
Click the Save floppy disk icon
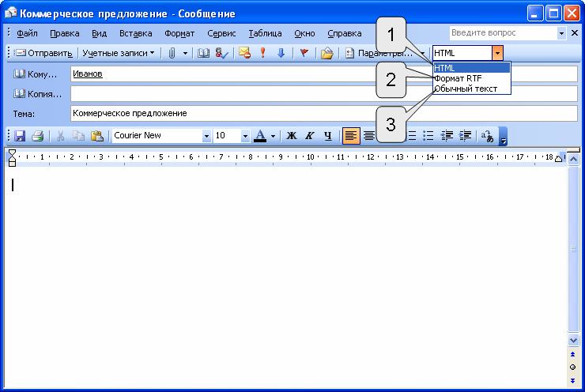(20, 136)
